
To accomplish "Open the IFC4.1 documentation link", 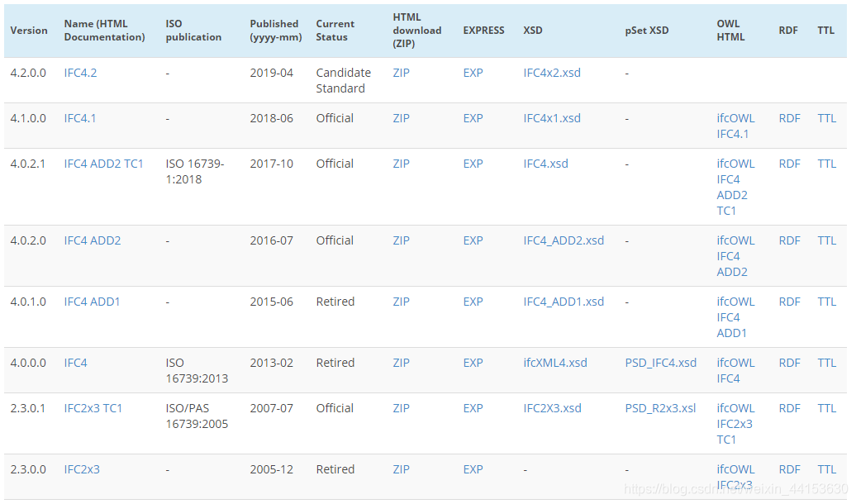I will coord(79,118).
